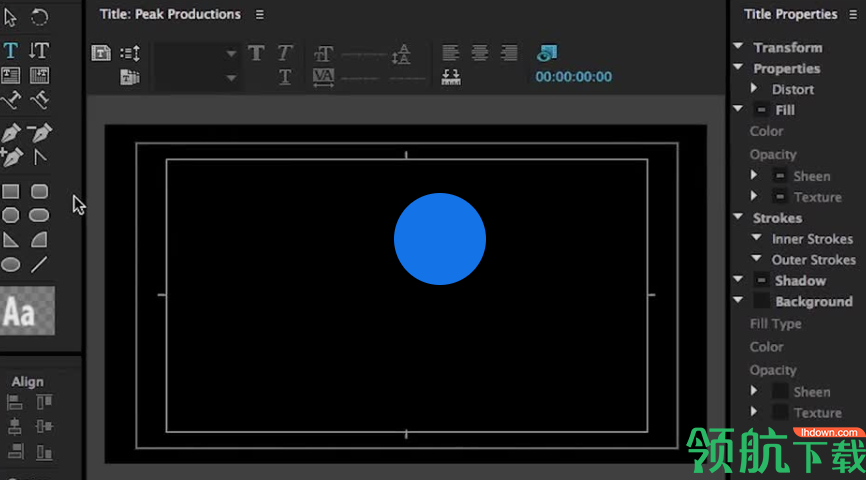This screenshot has height=480, width=866.
Task: Pick the Path Type tool
Action: click(11, 101)
